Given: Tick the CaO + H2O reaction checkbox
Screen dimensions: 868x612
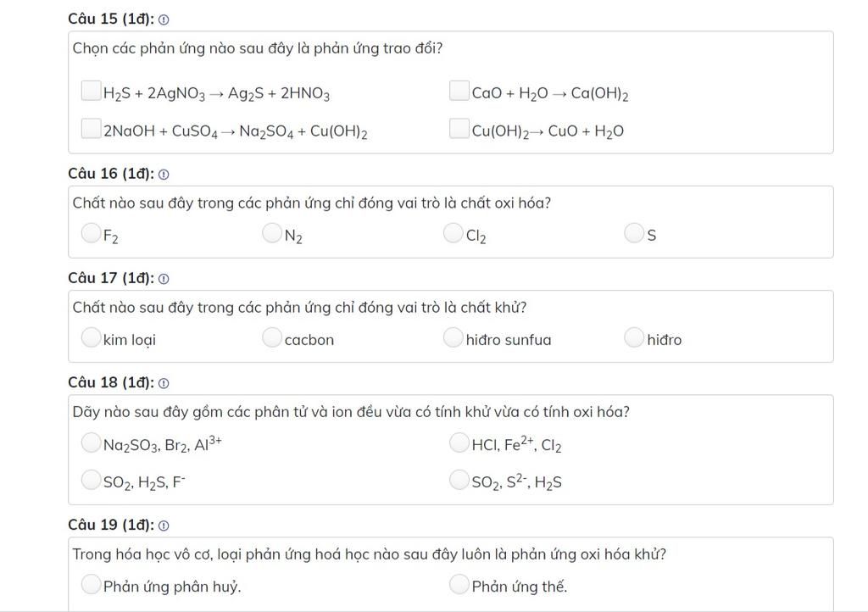Looking at the screenshot, I should 459,91.
